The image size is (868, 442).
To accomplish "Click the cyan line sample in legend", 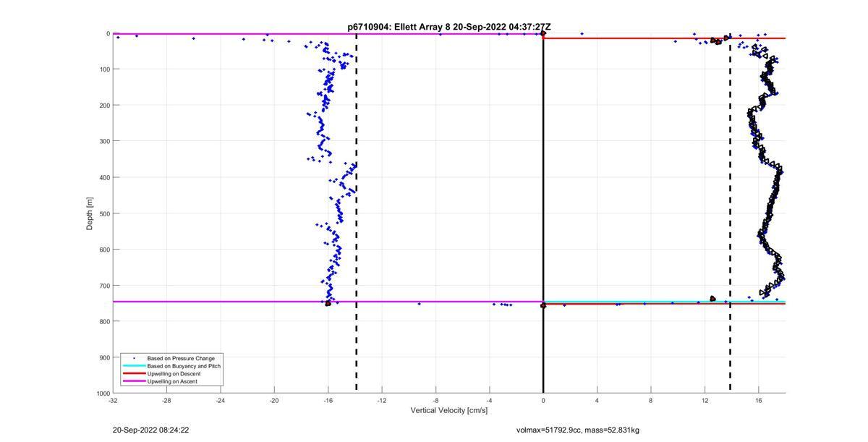I will [x=133, y=366].
